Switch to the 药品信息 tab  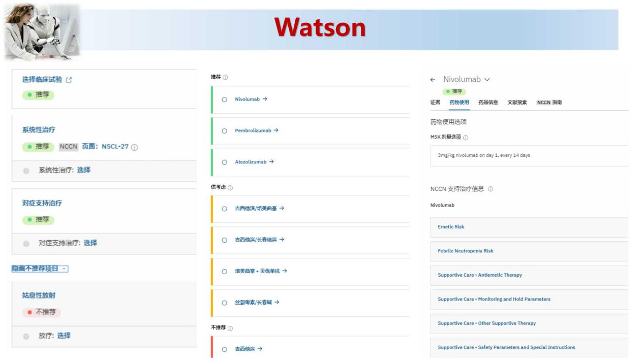pyautogui.click(x=488, y=103)
